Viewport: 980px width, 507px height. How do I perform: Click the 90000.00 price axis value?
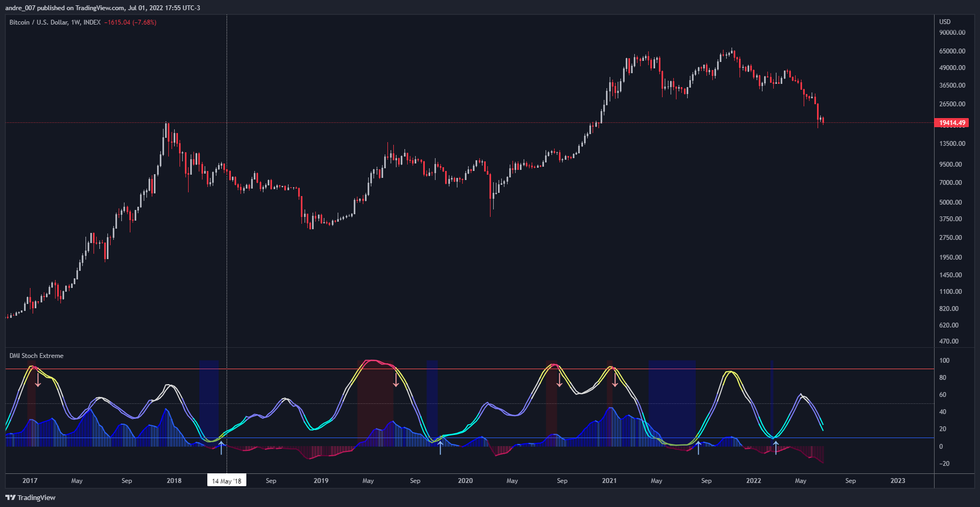(952, 33)
